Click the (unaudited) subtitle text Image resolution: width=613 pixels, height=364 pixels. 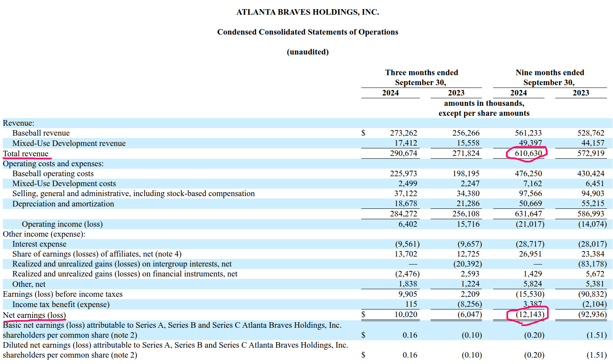pos(307,52)
